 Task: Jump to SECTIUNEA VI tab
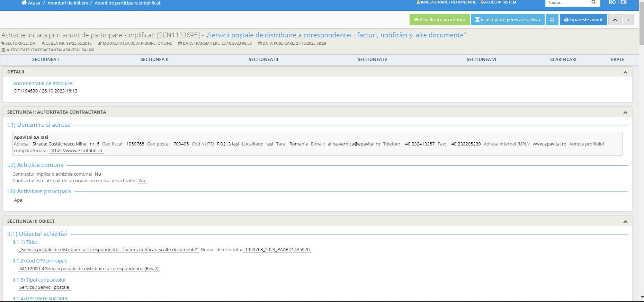coord(481,60)
